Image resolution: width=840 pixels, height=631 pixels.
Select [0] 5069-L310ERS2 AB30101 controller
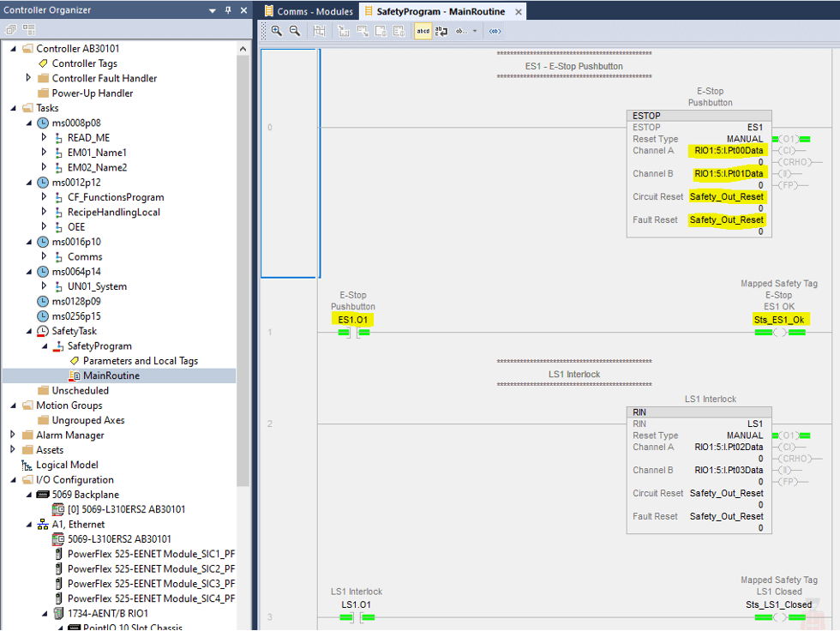click(127, 509)
